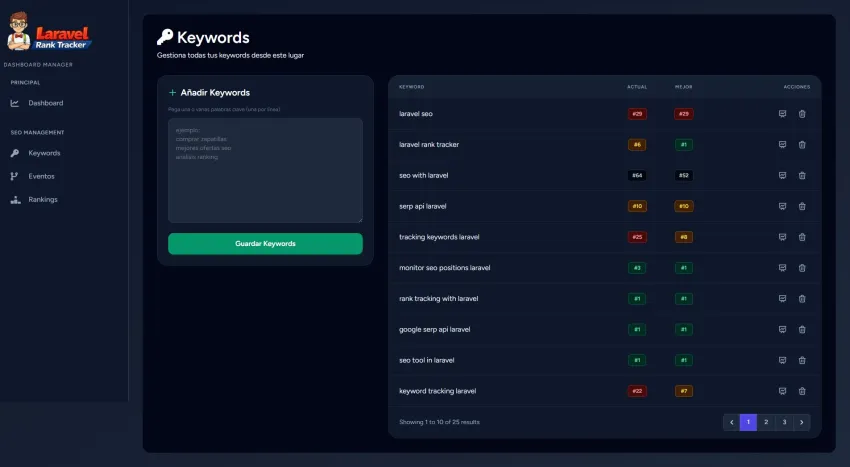Screen dimensions: 850x467
Task: Open the Dashboard menu item
Action: [x=46, y=103]
